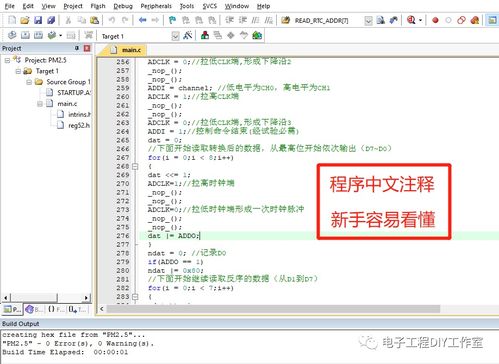
Task: Click the Save file toolbar icon
Action: point(38,20)
